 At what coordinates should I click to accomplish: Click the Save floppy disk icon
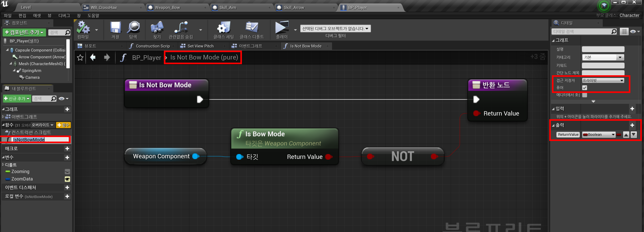pos(115,27)
